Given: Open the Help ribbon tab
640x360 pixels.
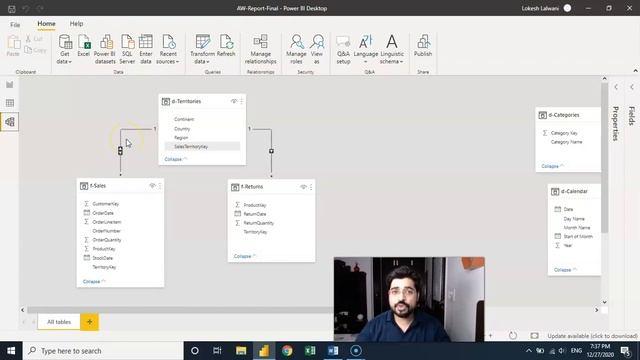Looking at the screenshot, I should coord(76,24).
